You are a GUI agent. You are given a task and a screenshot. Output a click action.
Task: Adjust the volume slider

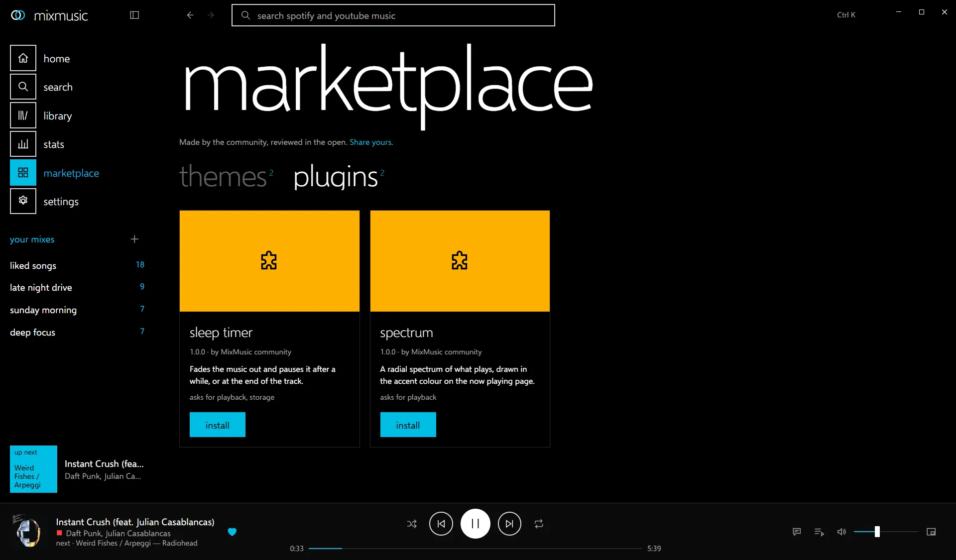[886, 532]
